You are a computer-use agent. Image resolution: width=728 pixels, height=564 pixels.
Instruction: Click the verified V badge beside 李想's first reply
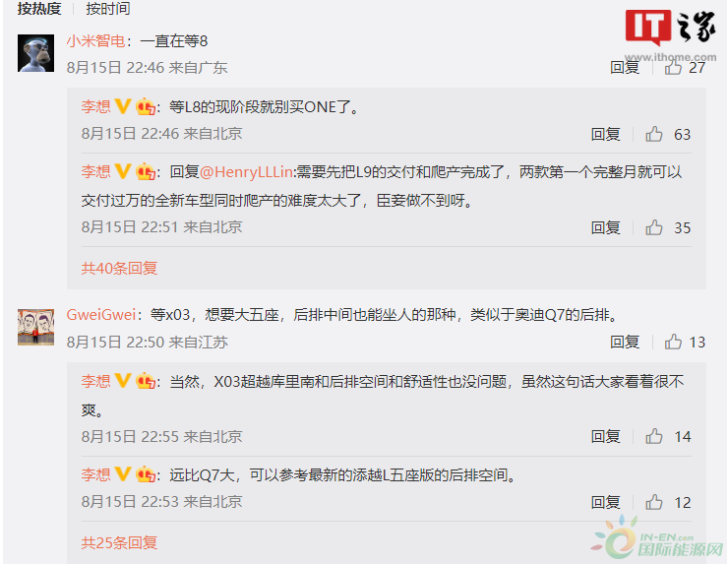(x=123, y=106)
